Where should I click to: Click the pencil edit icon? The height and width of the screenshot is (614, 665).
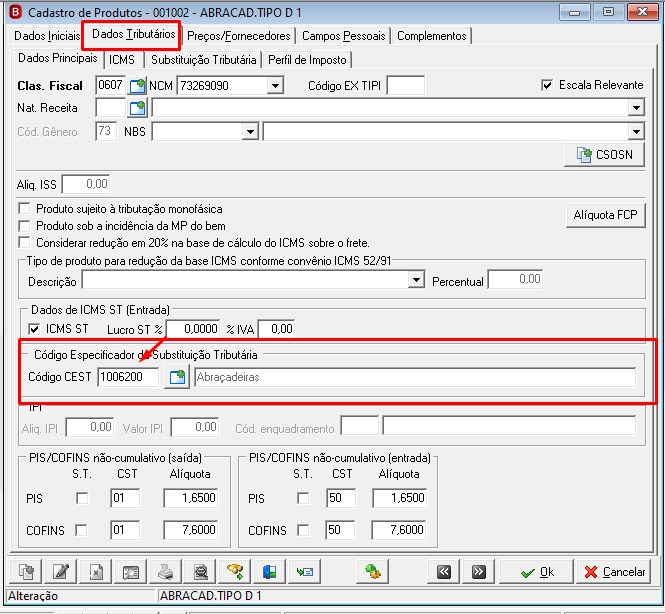coord(61,572)
